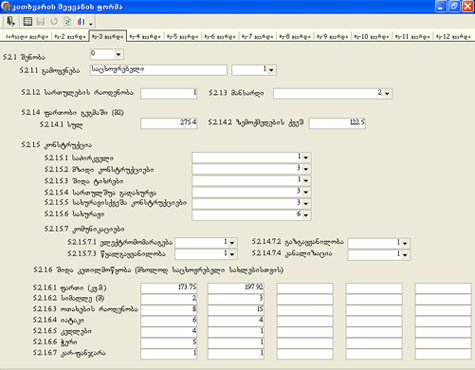Minimize the form window

pos(441,6)
